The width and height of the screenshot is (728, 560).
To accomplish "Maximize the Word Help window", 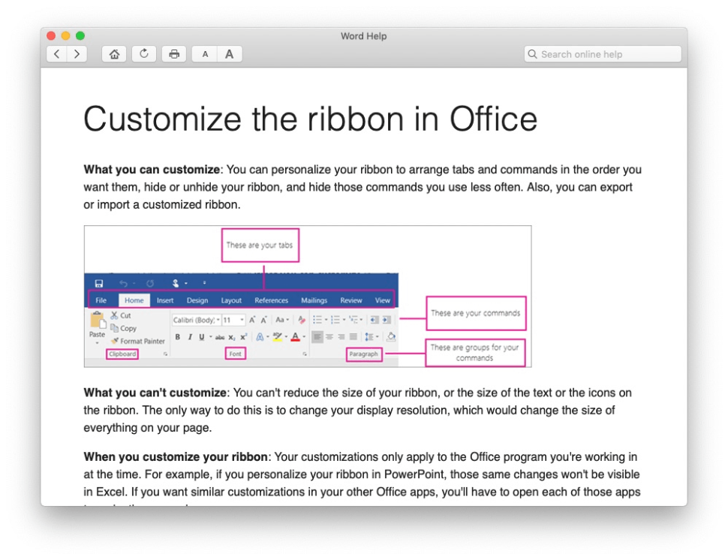I will click(80, 36).
